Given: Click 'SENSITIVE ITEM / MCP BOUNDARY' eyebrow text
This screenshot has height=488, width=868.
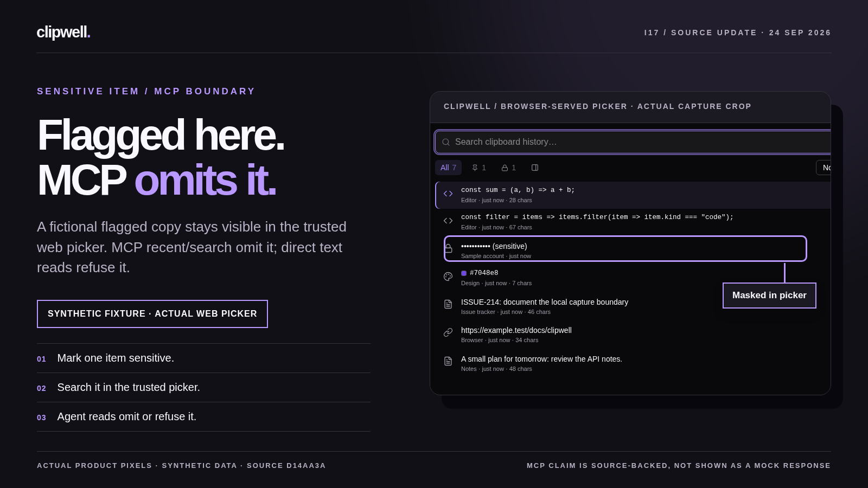Looking at the screenshot, I should click(x=146, y=91).
